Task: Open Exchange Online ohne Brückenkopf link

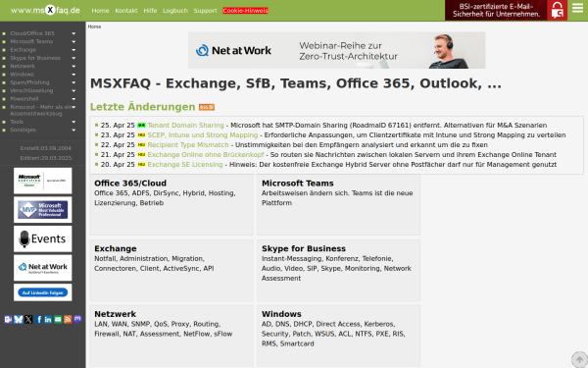Action: pos(206,155)
